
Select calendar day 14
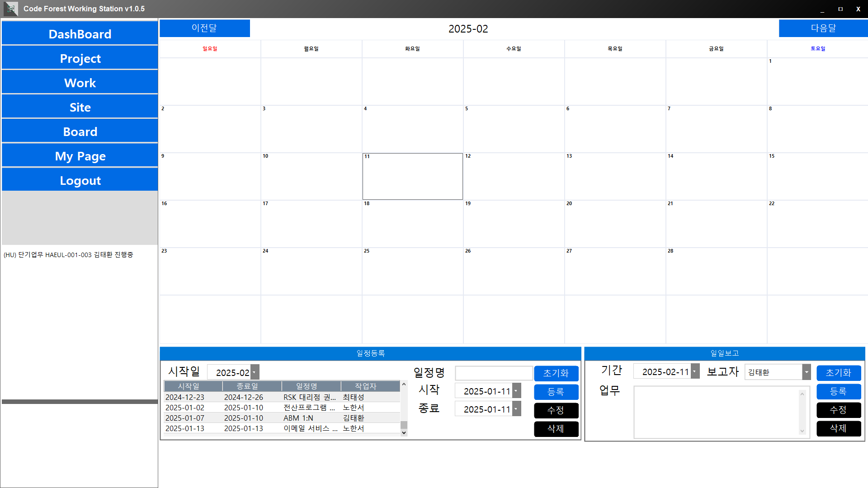pyautogui.click(x=716, y=176)
